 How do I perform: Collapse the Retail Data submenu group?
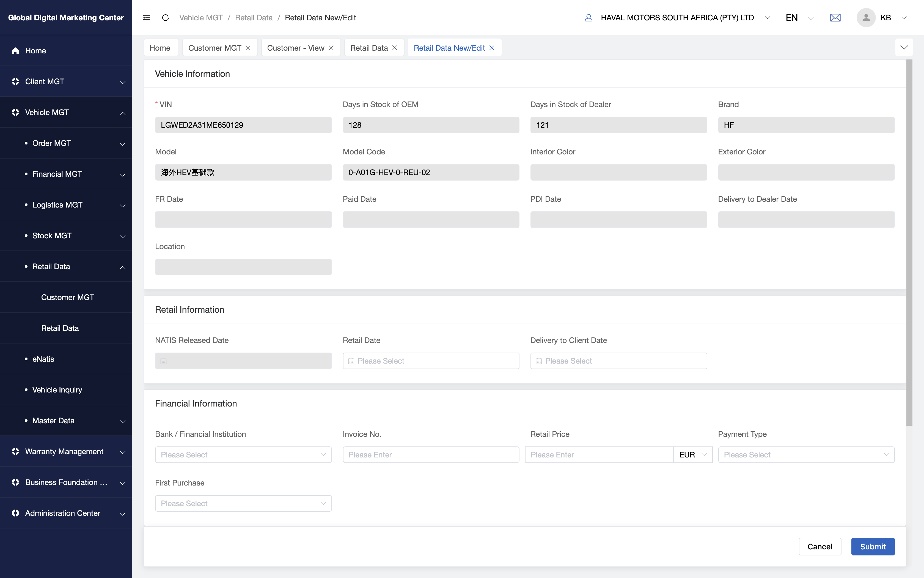click(123, 267)
